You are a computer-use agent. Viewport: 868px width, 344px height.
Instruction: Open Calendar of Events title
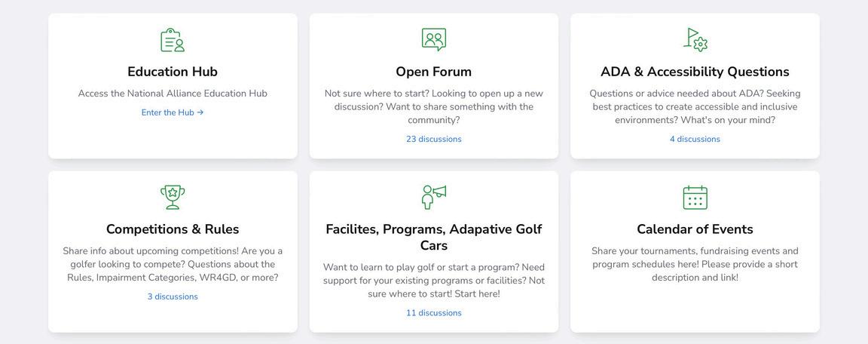click(695, 229)
